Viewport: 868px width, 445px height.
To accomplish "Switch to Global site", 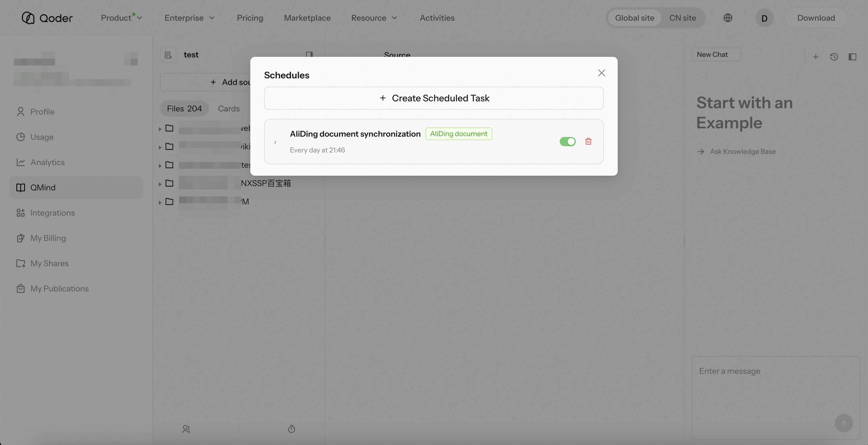I will pos(634,18).
